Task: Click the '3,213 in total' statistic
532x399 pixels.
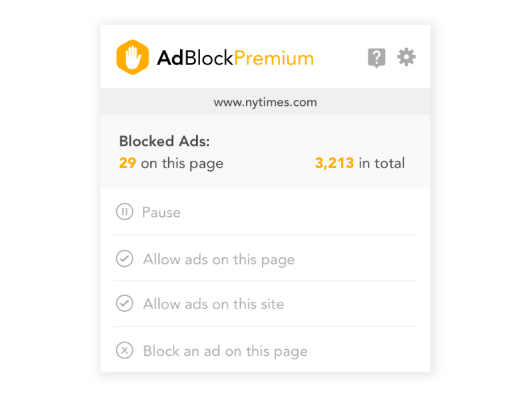Action: click(360, 163)
